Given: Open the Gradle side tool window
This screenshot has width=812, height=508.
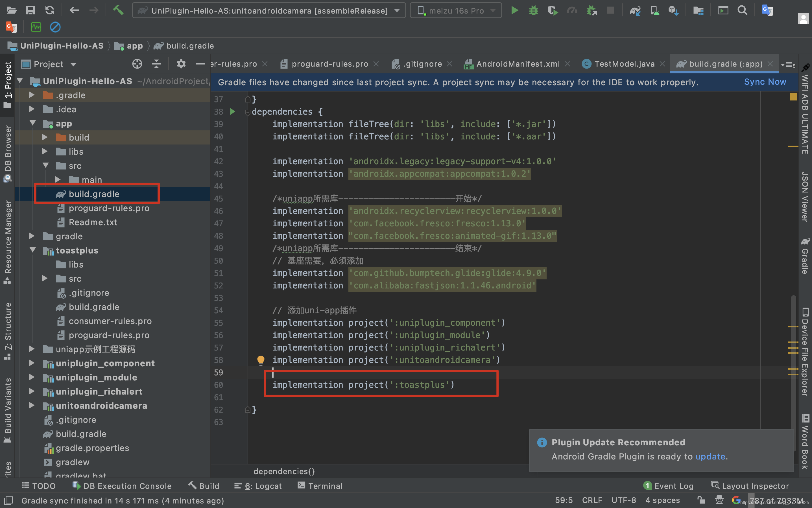Looking at the screenshot, I should tap(805, 256).
